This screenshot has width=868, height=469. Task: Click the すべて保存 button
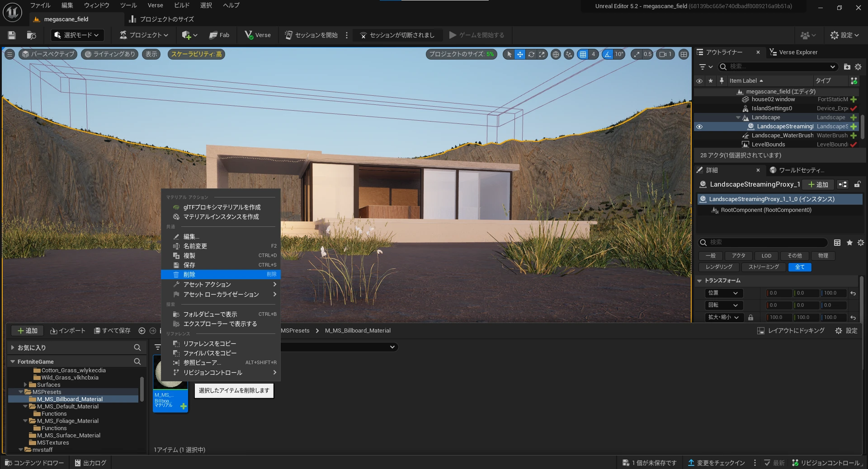point(112,331)
